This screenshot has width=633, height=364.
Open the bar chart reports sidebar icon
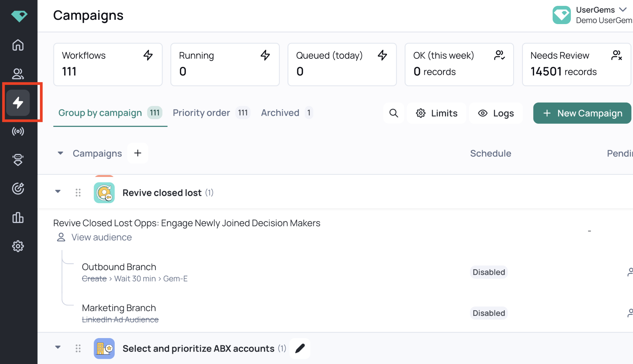(x=18, y=217)
